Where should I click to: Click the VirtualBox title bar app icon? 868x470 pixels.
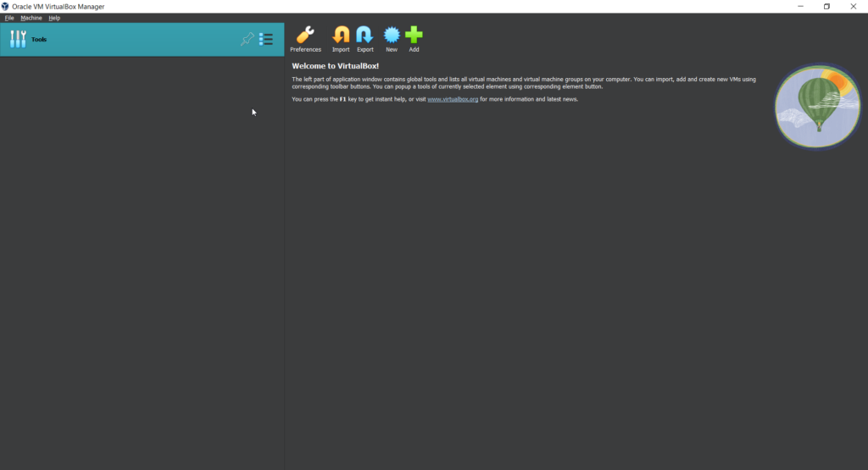pos(5,7)
